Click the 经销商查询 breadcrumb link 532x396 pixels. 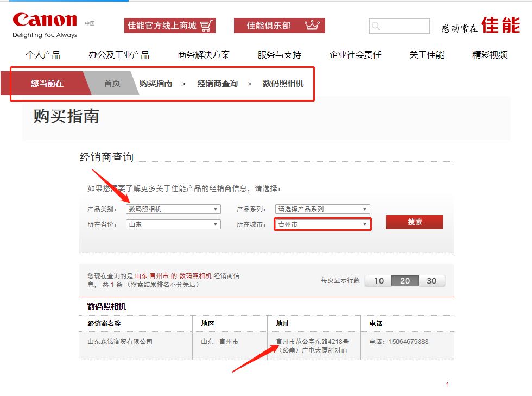[217, 84]
